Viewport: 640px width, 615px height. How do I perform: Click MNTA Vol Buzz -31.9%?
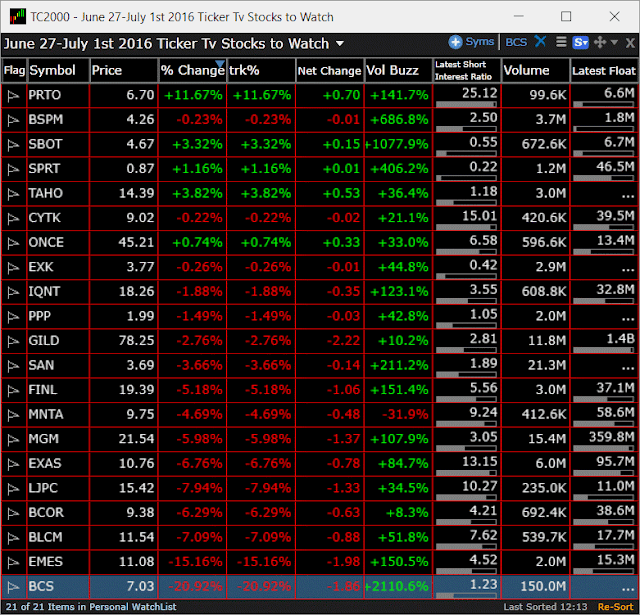click(x=405, y=415)
